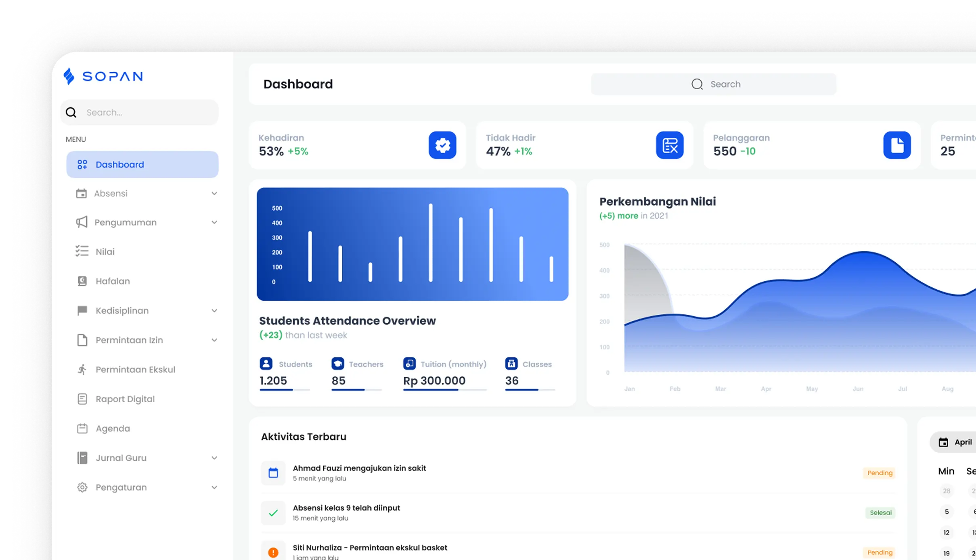
Task: Click the Tuition monthly progress bar
Action: [x=445, y=390]
